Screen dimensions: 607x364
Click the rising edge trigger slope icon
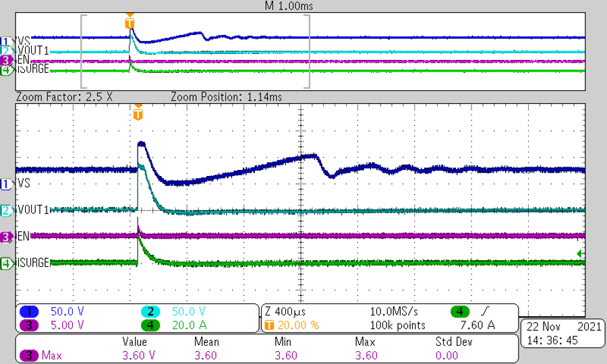click(x=485, y=311)
